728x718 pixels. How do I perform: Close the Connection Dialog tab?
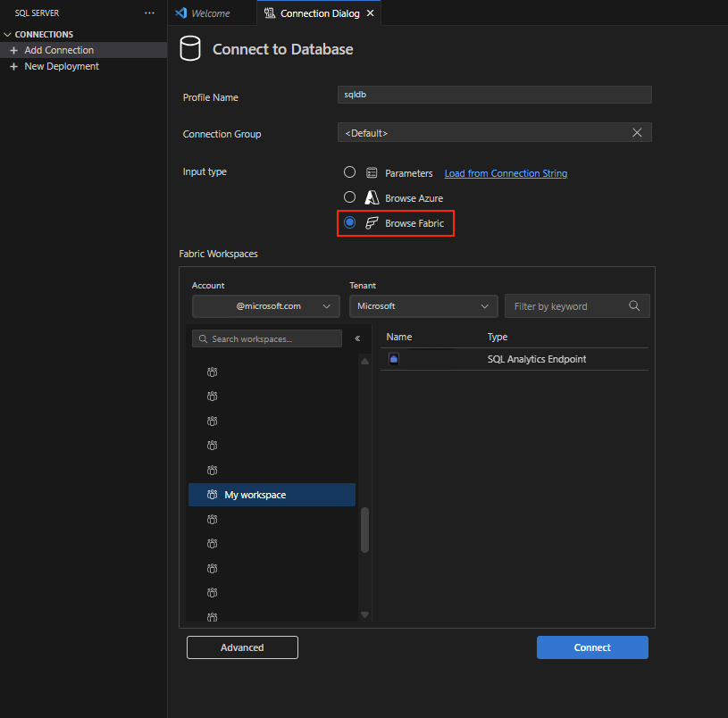click(371, 13)
